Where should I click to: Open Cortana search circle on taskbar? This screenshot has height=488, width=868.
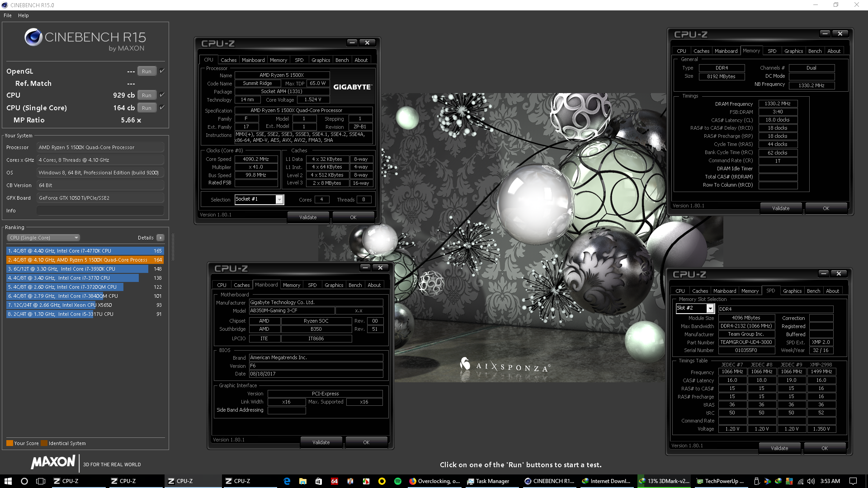pyautogui.click(x=24, y=481)
